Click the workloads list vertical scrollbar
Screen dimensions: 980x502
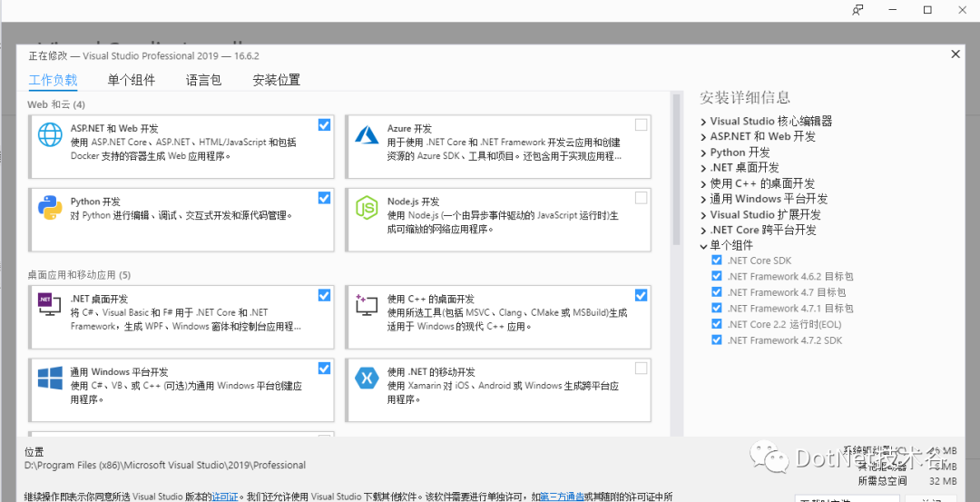pyautogui.click(x=676, y=170)
